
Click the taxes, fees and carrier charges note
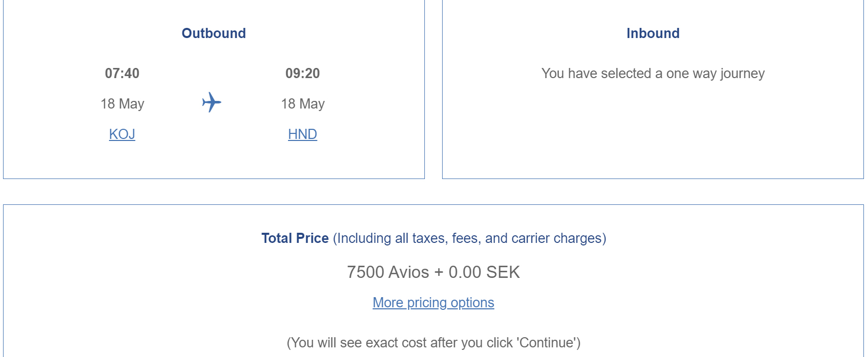pyautogui.click(x=469, y=238)
